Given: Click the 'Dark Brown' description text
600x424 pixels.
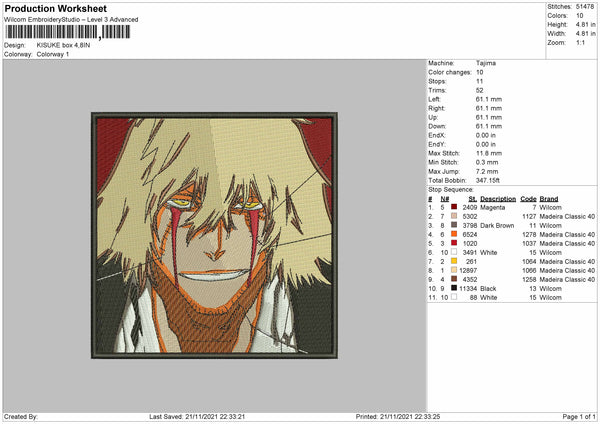Looking at the screenshot, I should click(x=497, y=225).
